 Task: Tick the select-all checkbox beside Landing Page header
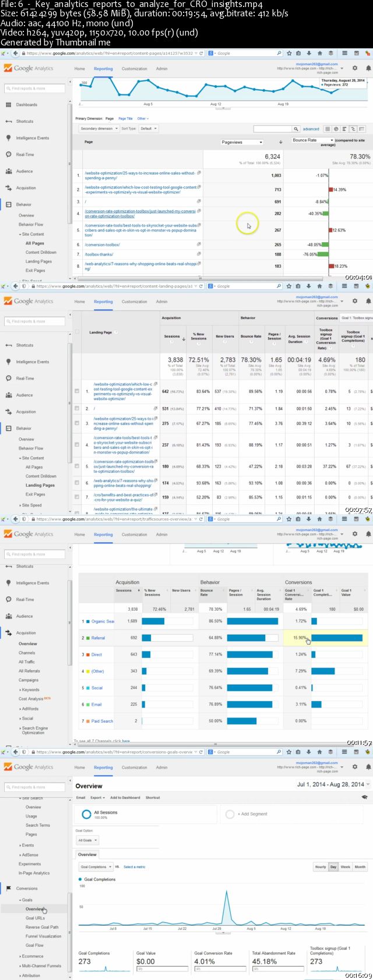click(77, 332)
